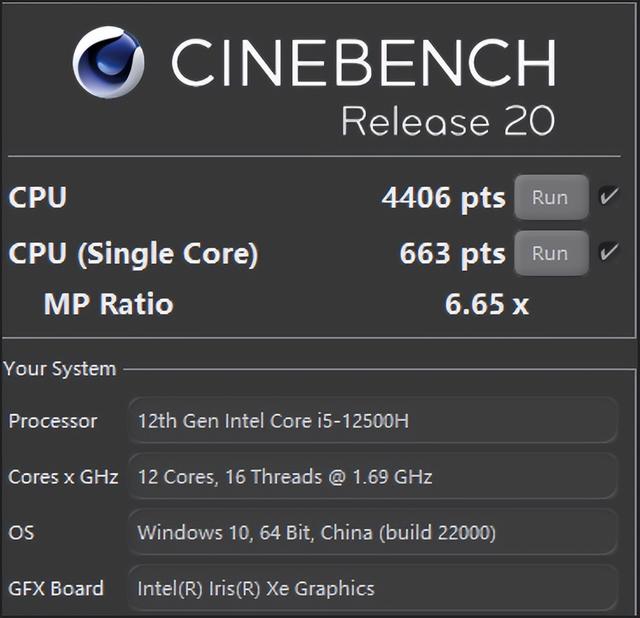Select the MP Ratio 6.65 x value
This screenshot has width=640, height=618.
coord(487,304)
